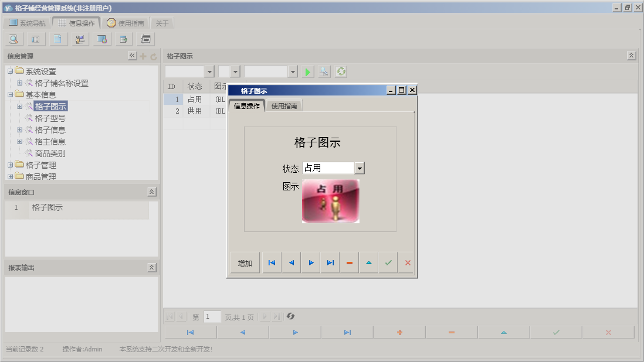The height and width of the screenshot is (362, 644).
Task: Click the page number input field at bottom
Action: pyautogui.click(x=212, y=316)
